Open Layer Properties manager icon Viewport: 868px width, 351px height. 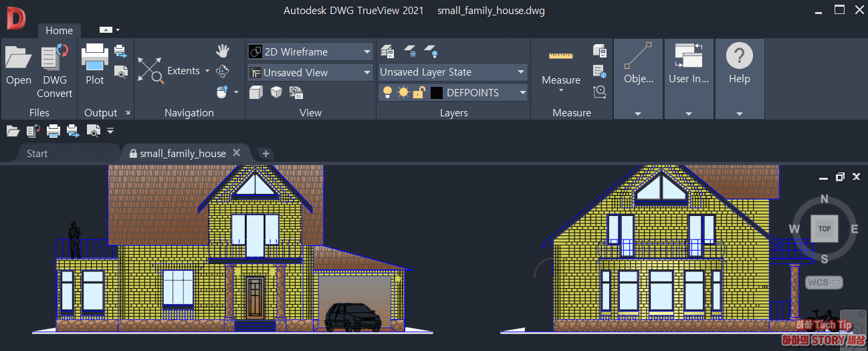point(387,51)
